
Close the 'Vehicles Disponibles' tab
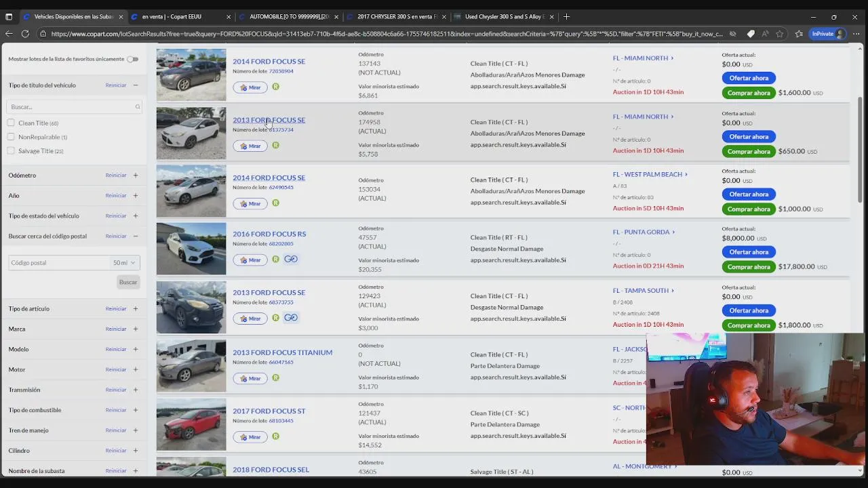click(x=121, y=16)
